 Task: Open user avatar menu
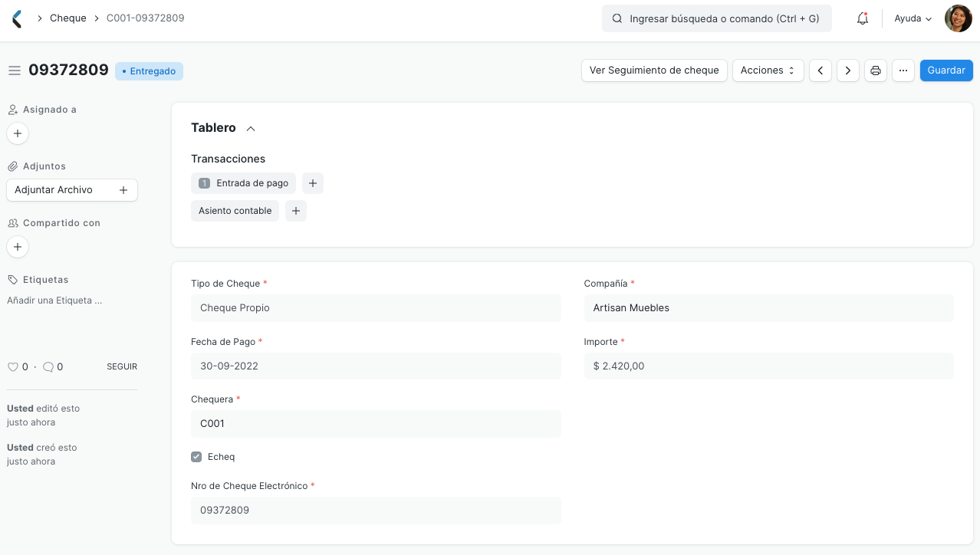point(958,18)
